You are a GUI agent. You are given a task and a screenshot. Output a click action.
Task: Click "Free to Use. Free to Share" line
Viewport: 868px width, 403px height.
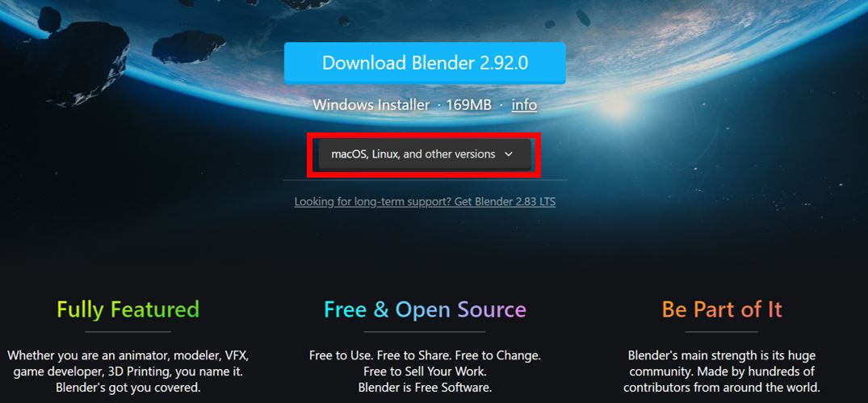(x=425, y=355)
